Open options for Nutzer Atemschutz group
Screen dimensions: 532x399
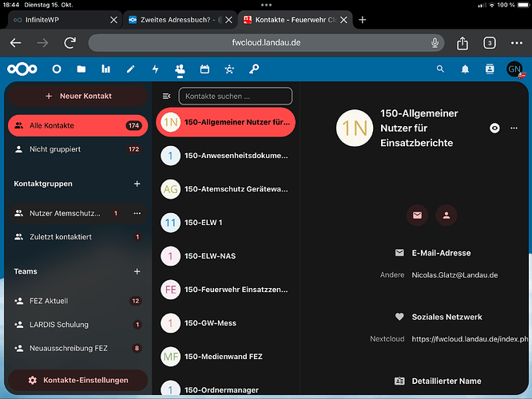[137, 213]
